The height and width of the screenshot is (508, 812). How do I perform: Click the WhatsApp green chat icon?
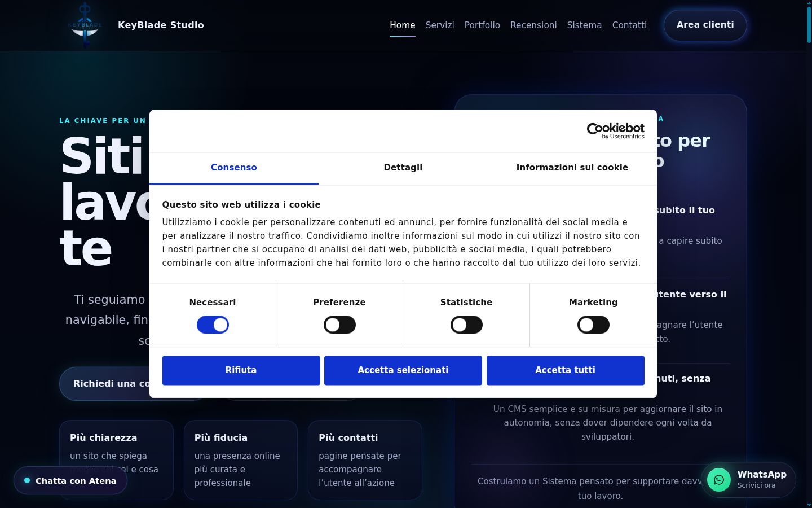tap(719, 480)
